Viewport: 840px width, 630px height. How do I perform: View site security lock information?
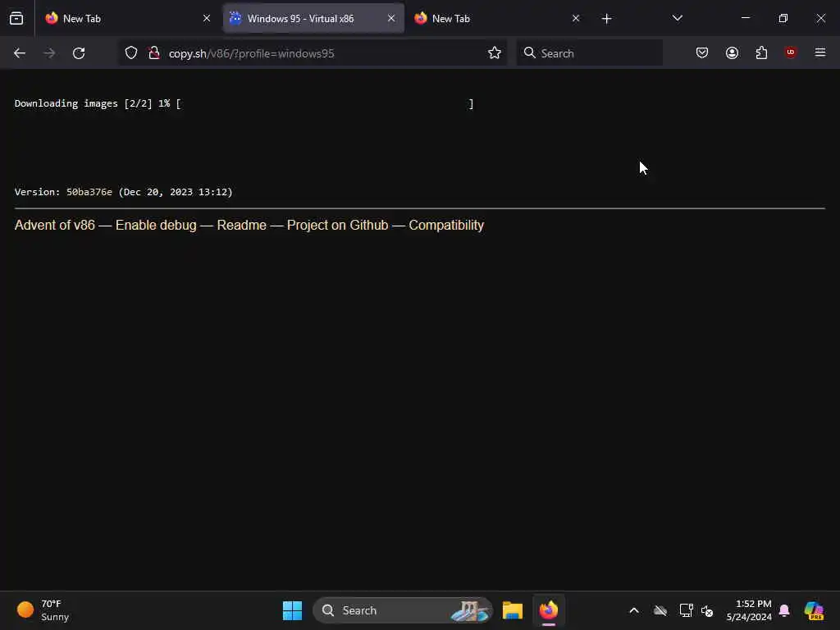click(x=154, y=53)
